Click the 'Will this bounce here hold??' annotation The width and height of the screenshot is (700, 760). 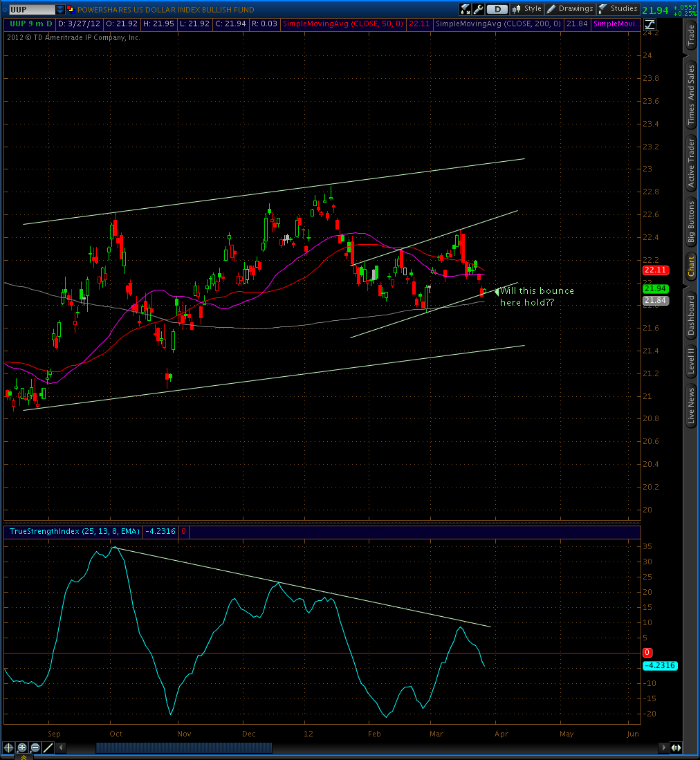(537, 297)
